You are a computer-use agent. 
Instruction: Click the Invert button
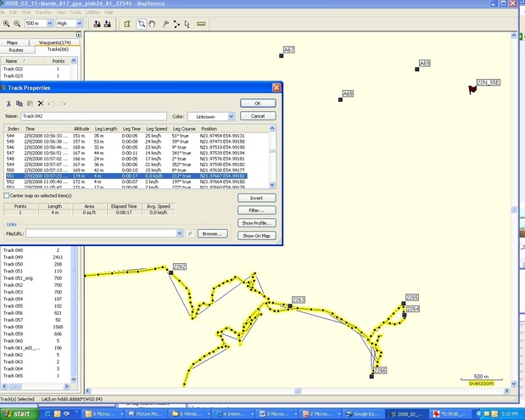(x=256, y=198)
